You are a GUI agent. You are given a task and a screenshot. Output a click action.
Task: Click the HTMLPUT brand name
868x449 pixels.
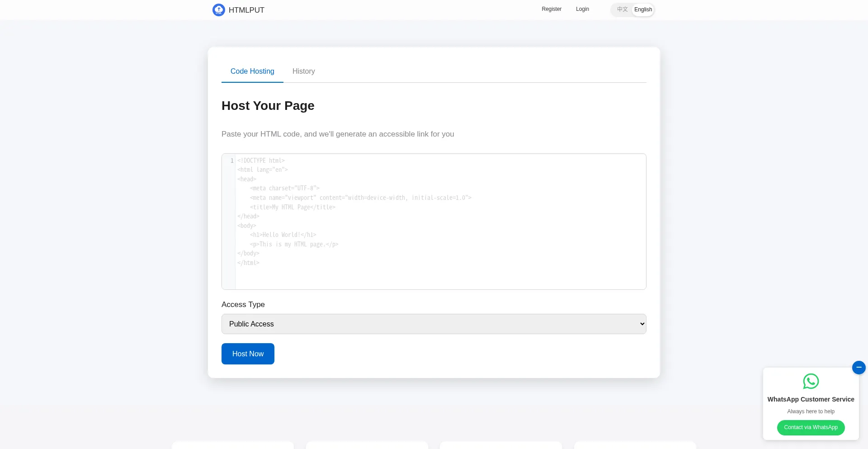point(246,10)
